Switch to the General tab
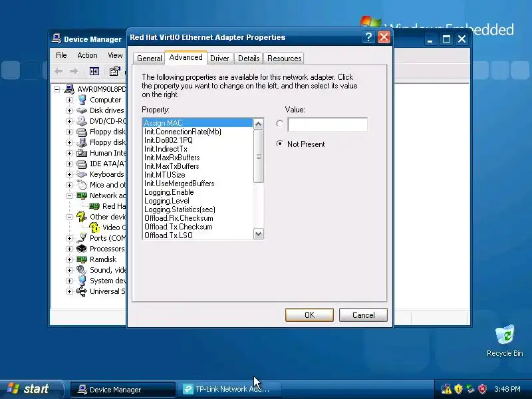Image resolution: width=532 pixels, height=399 pixels. (x=149, y=59)
